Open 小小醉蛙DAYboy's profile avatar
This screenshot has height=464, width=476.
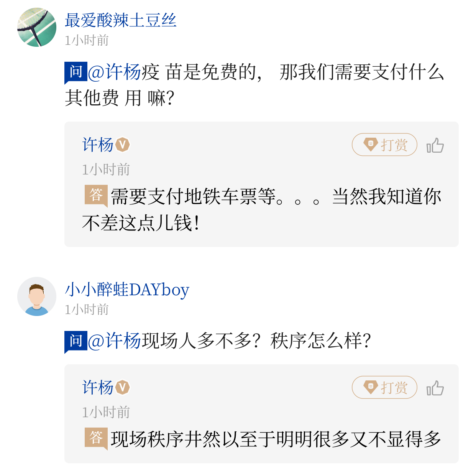pos(37,296)
